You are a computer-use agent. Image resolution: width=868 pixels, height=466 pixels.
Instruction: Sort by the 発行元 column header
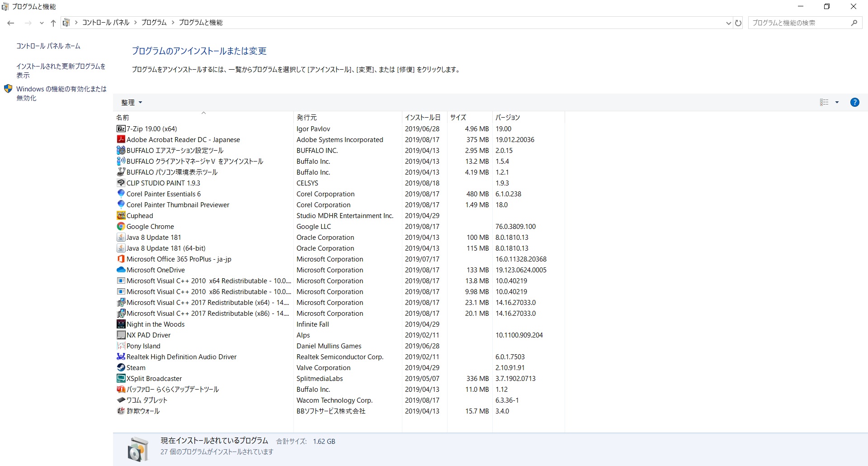[347, 118]
